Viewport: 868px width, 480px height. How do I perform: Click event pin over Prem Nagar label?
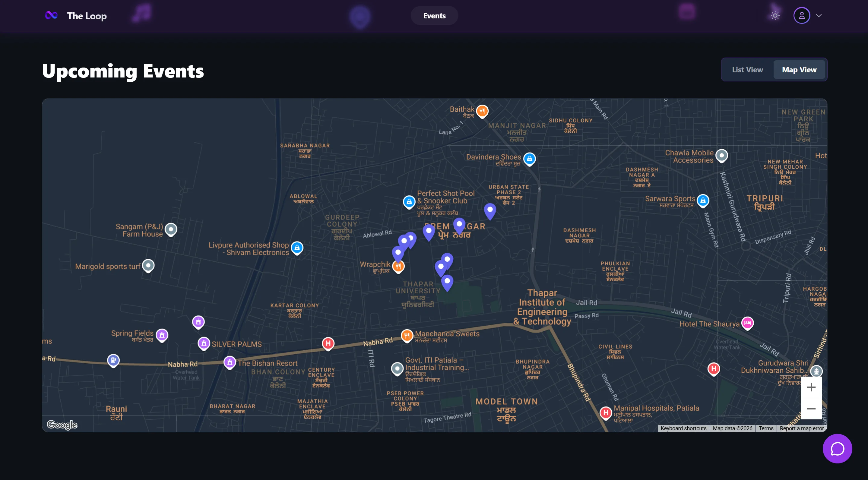[459, 226]
